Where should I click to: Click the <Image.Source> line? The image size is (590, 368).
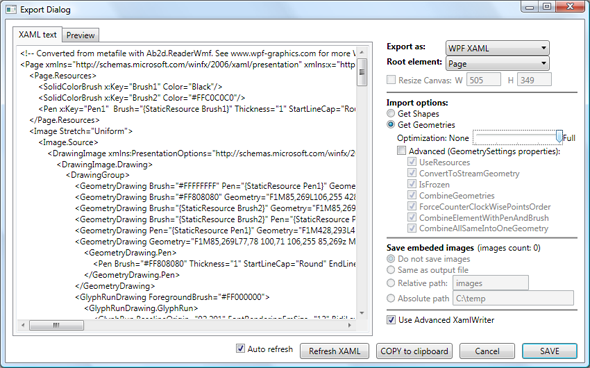click(68, 142)
